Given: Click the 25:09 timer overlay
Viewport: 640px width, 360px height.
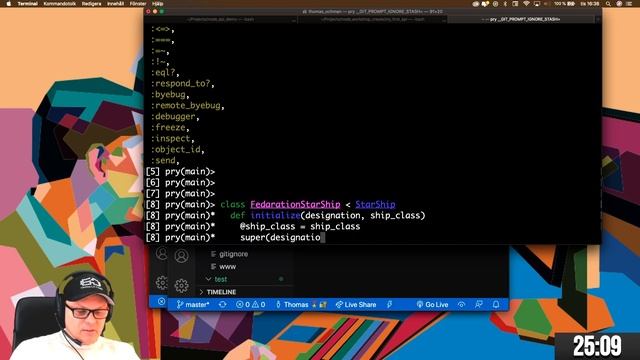Looking at the screenshot, I should (597, 347).
